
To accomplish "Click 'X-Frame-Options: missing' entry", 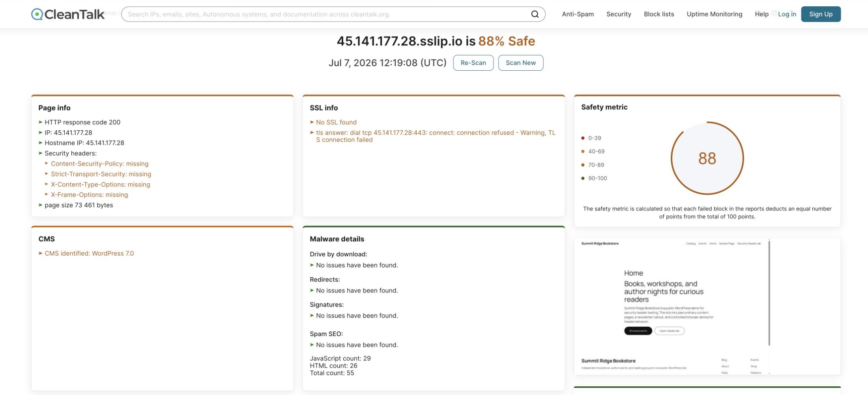I will [x=90, y=195].
